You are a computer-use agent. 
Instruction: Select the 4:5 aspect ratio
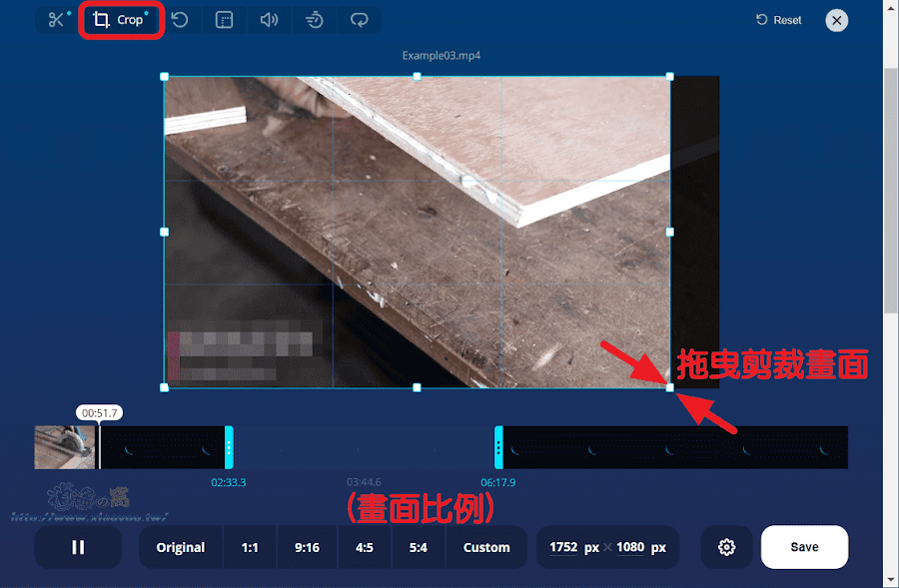(x=364, y=547)
